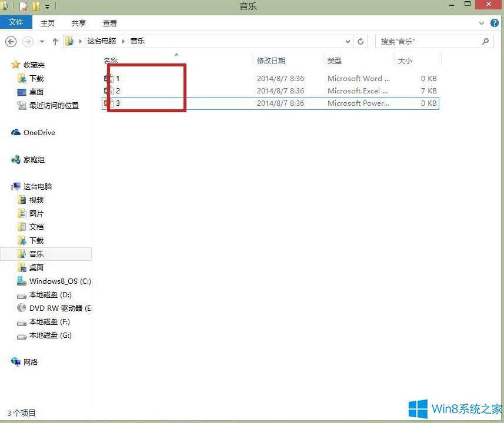
Task: Open the Word document named 1
Action: 116,78
